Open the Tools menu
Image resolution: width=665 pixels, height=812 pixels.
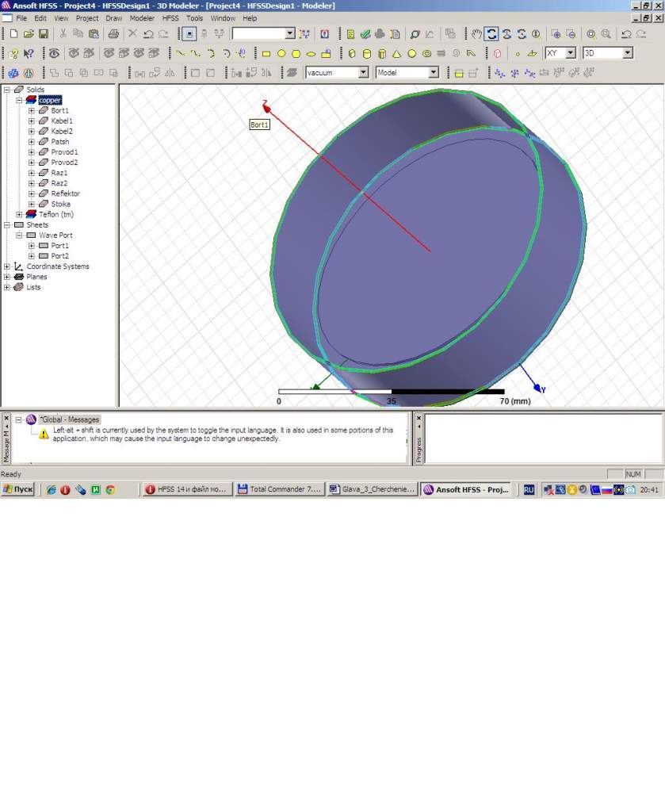pyautogui.click(x=194, y=18)
